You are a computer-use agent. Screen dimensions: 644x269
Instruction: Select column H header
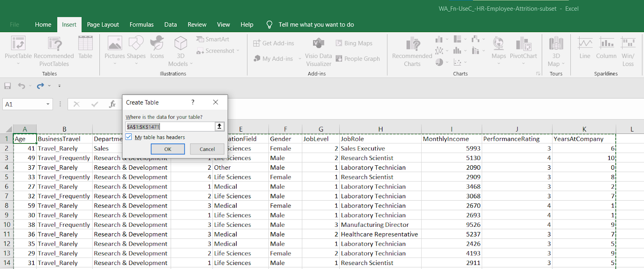click(380, 129)
